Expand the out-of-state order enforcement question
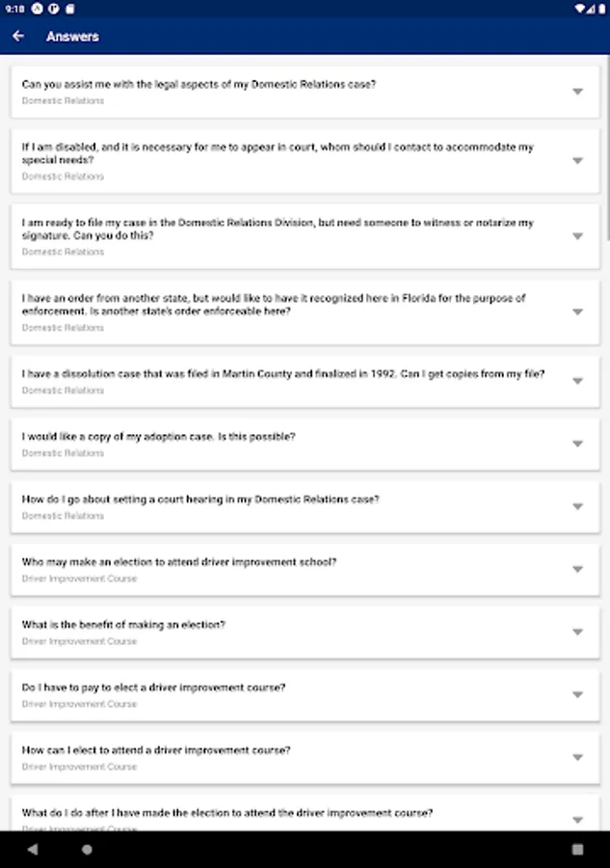The height and width of the screenshot is (868, 610). (x=577, y=312)
